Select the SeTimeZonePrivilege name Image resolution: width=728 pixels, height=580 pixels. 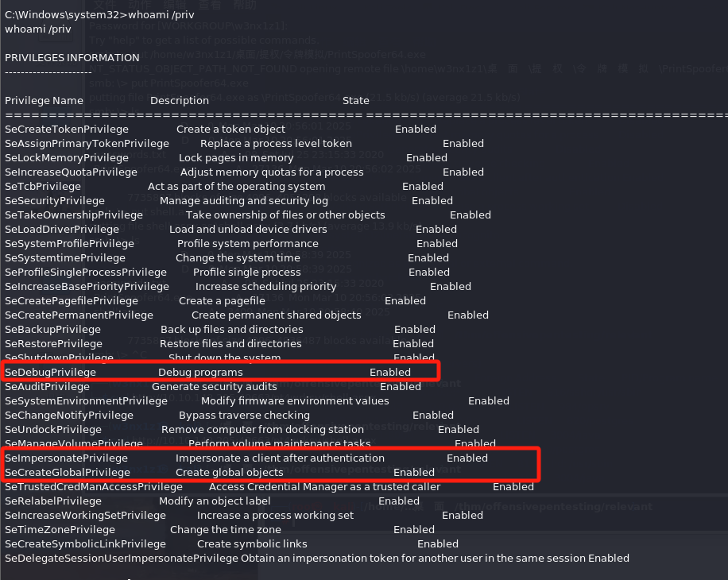60,530
